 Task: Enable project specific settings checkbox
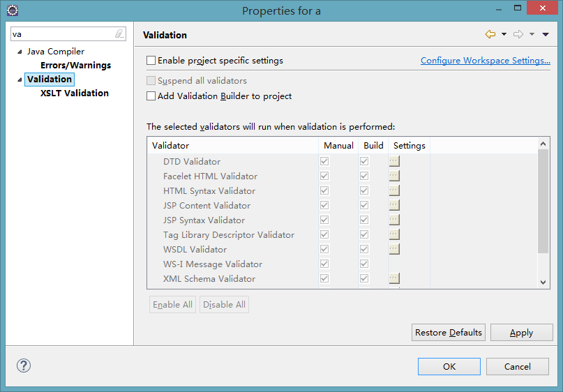[151, 61]
